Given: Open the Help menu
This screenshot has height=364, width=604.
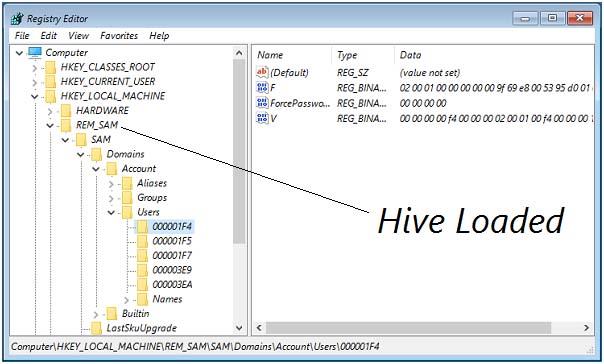Looking at the screenshot, I should pos(159,36).
